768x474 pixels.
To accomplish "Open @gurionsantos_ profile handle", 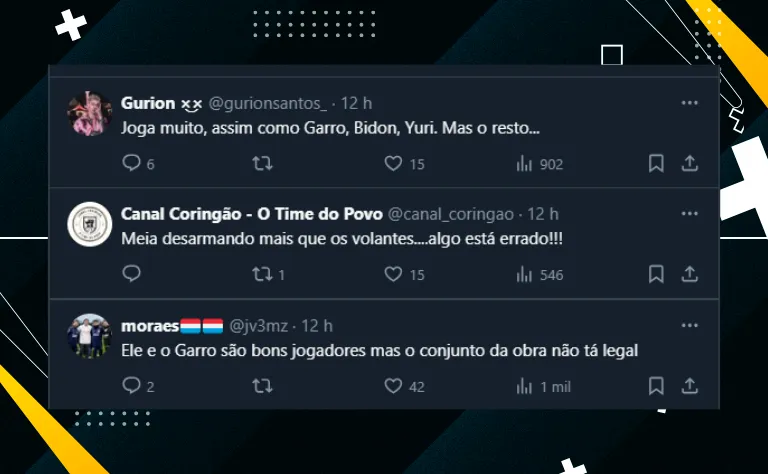I will tap(267, 103).
